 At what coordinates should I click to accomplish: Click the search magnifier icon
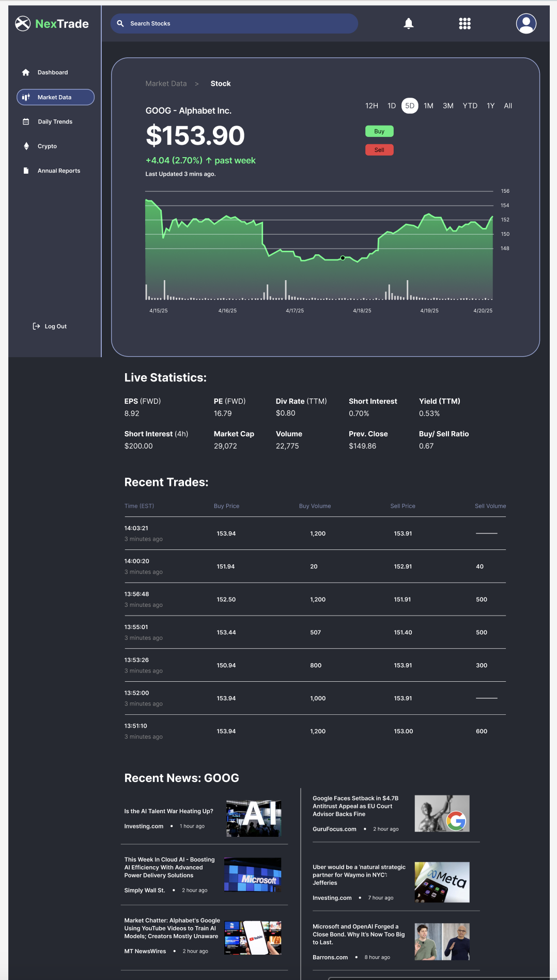coord(120,23)
